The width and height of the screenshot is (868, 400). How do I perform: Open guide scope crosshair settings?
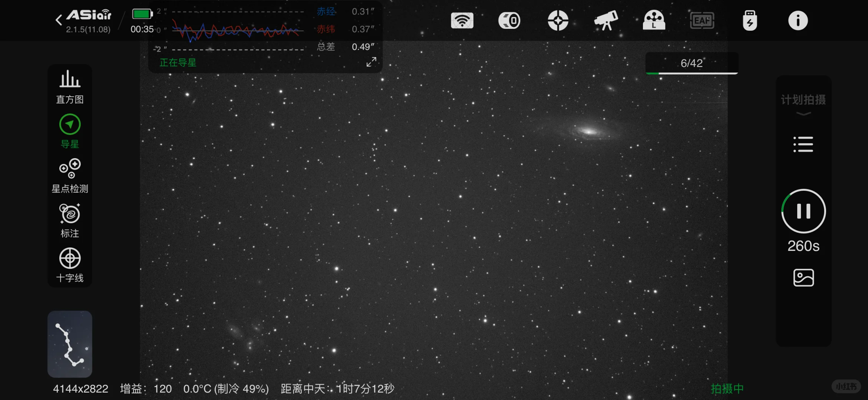(x=558, y=20)
